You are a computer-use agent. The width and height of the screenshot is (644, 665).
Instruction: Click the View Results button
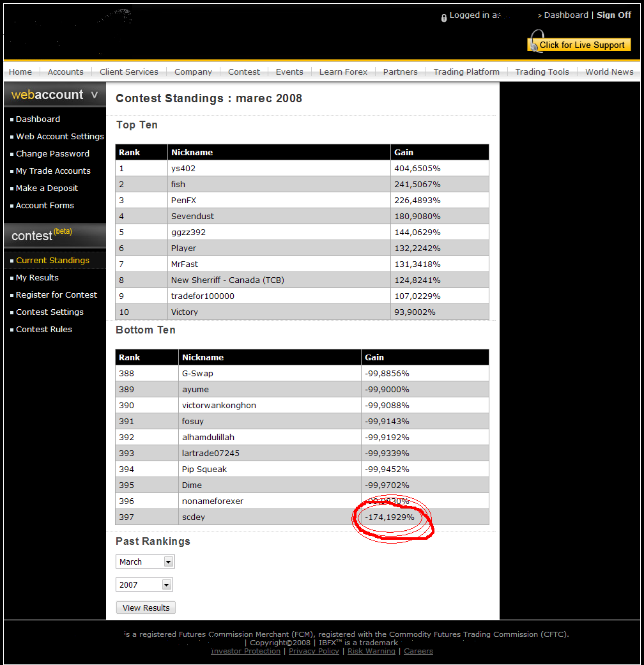tap(146, 608)
